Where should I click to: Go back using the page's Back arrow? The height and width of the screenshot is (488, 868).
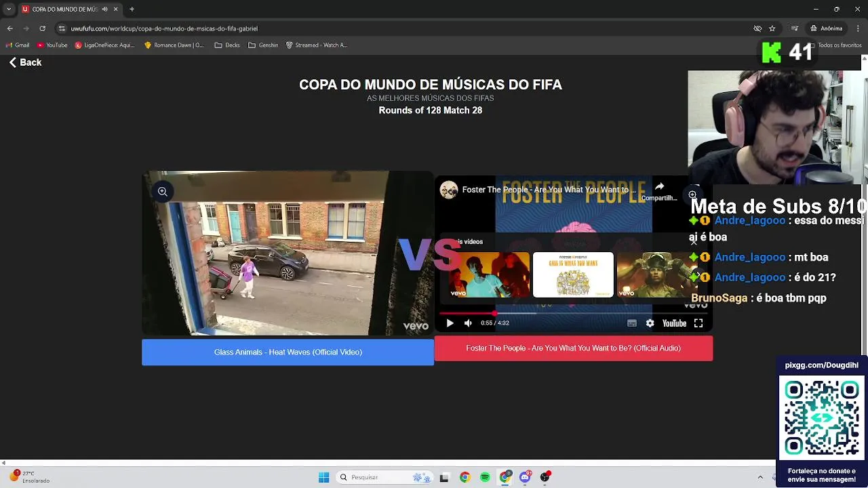click(25, 62)
